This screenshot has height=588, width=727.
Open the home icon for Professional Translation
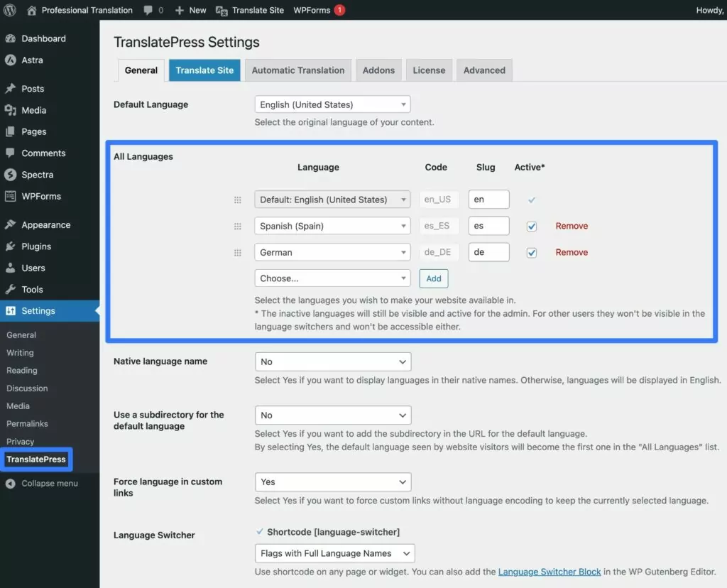pos(31,10)
